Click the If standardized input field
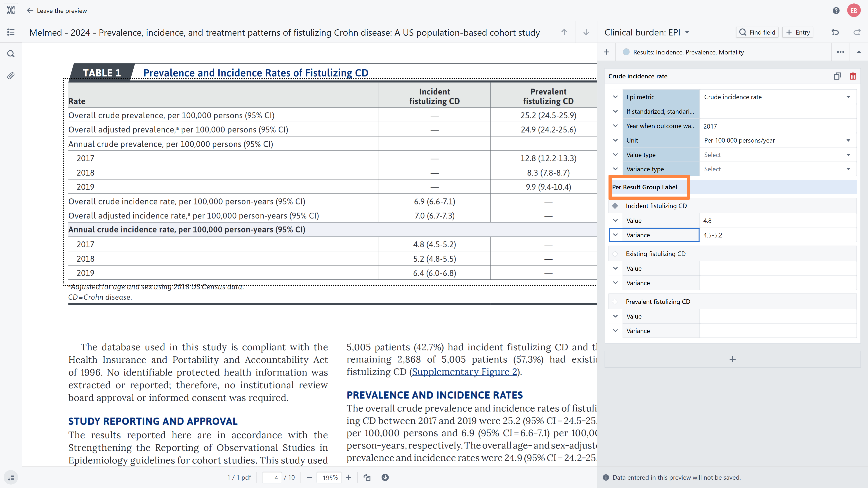Image resolution: width=868 pixels, height=488 pixels. click(778, 111)
